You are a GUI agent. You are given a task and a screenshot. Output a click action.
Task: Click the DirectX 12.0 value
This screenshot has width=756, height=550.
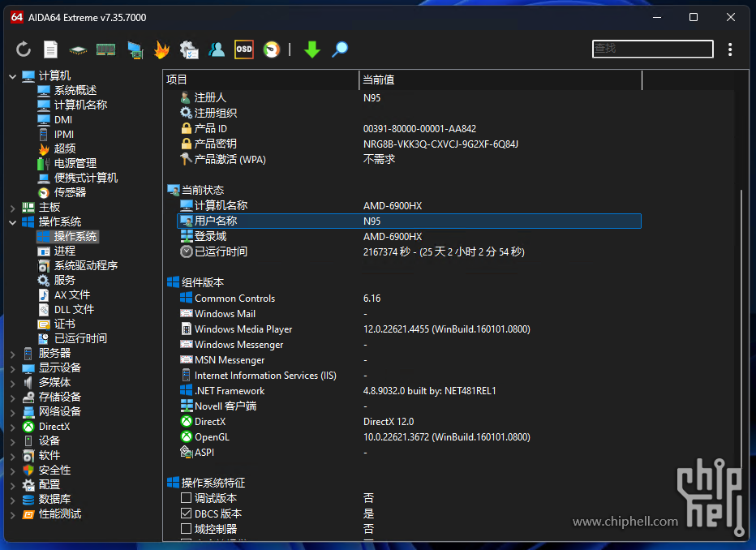389,422
